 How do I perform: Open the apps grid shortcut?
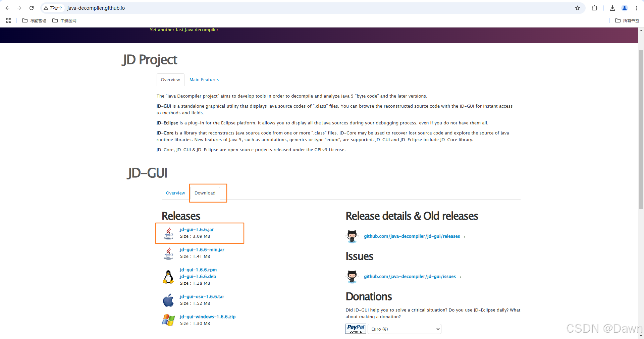(9, 20)
